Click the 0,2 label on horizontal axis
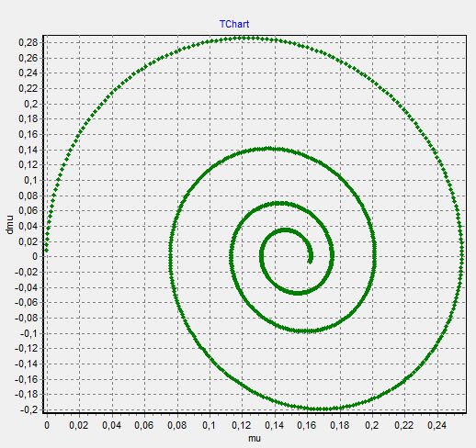The height and width of the screenshot is (448, 476). [372, 425]
